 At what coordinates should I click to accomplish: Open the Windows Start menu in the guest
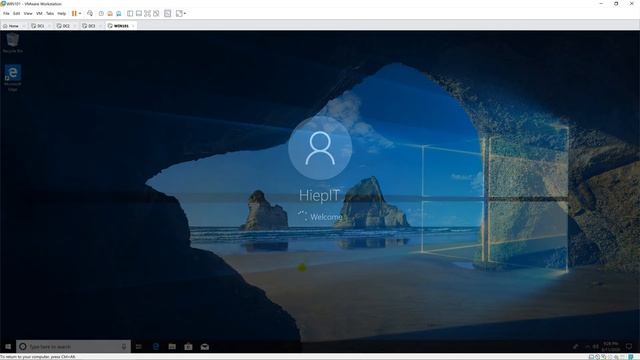click(x=8, y=347)
